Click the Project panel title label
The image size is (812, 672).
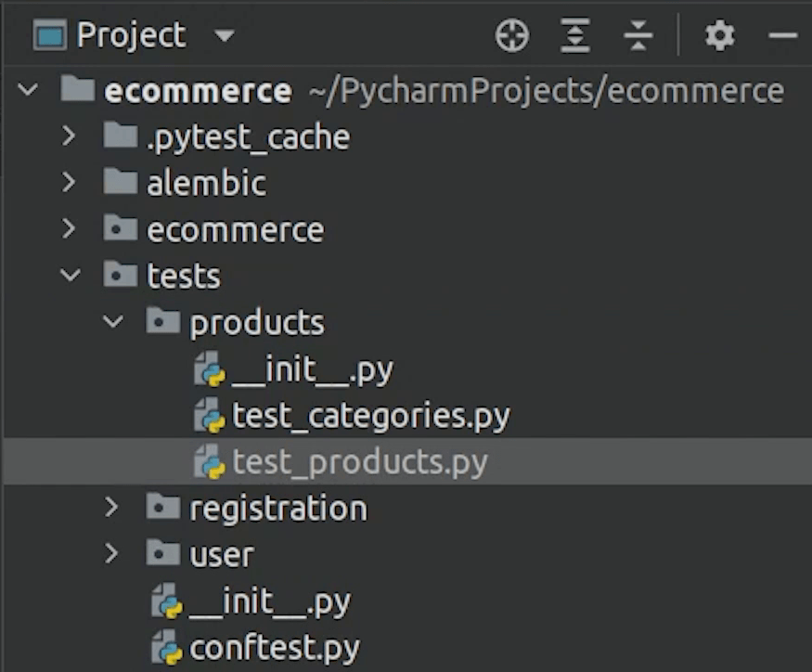coord(131,36)
